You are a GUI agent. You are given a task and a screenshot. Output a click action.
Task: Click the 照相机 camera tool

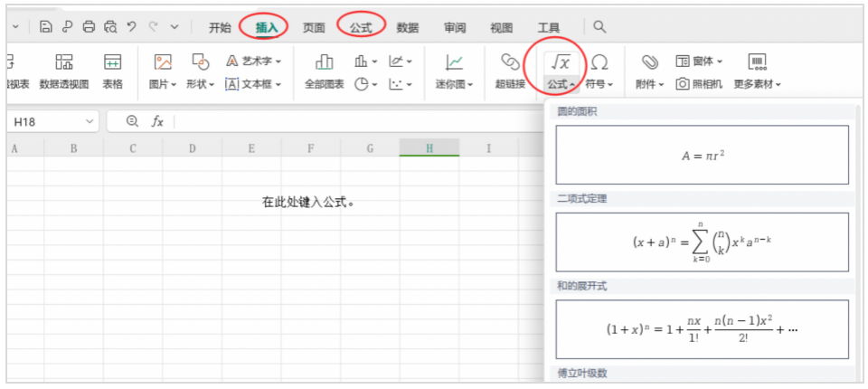700,84
